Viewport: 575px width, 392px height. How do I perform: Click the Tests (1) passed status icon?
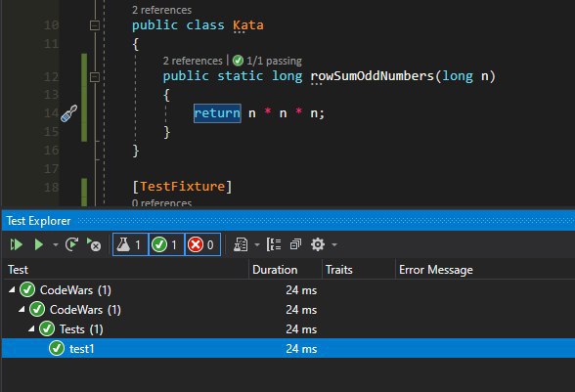pos(47,328)
